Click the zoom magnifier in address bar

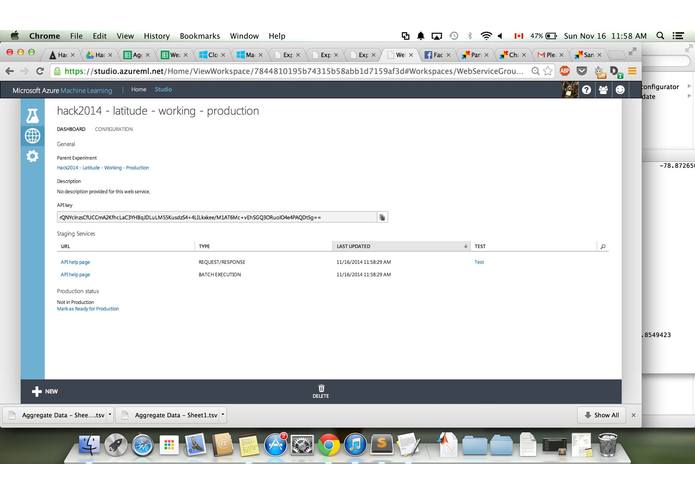point(535,71)
